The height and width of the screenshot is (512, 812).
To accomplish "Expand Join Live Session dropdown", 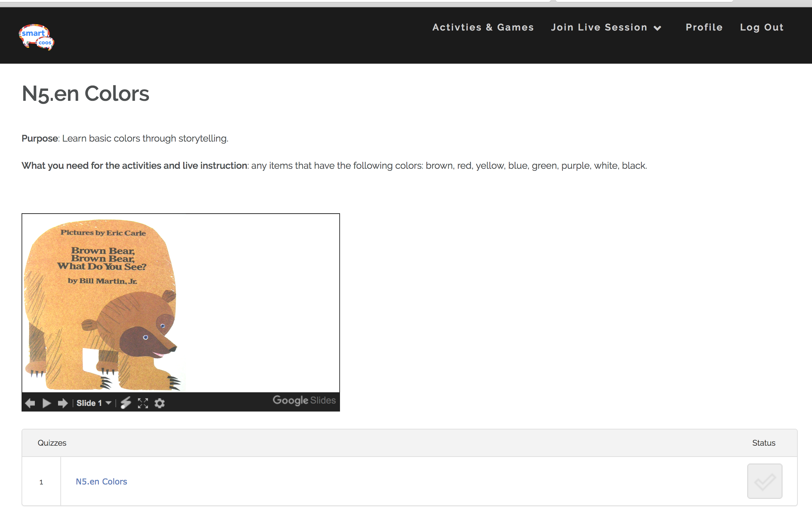I will pyautogui.click(x=606, y=27).
